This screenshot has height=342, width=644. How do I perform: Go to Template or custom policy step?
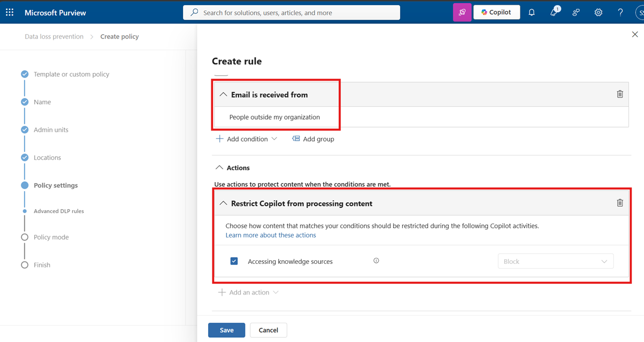[x=71, y=74]
